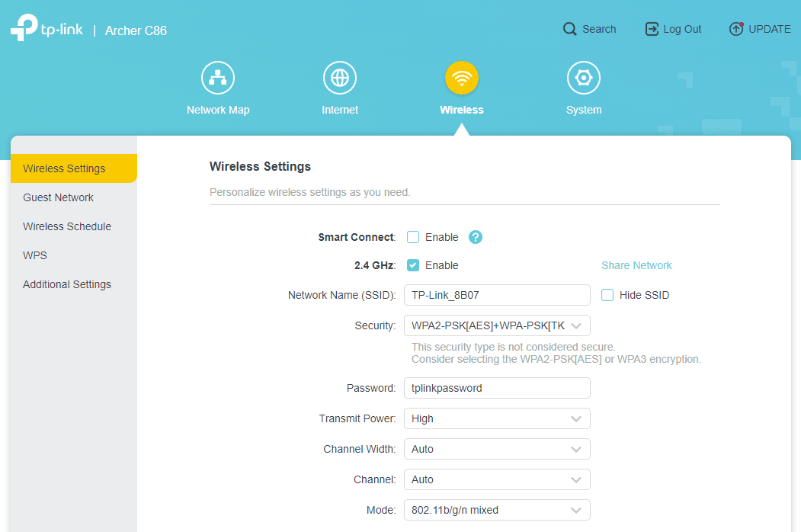Viewport: 801px width, 532px height.
Task: Click the UPDATE arrow icon
Action: [x=735, y=29]
